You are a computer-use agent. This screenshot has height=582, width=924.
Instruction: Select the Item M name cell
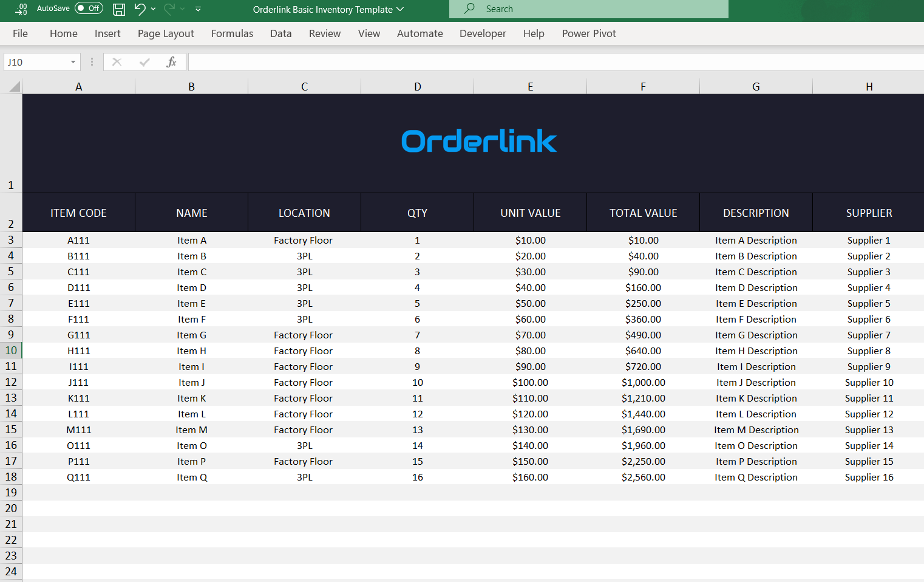coord(191,430)
